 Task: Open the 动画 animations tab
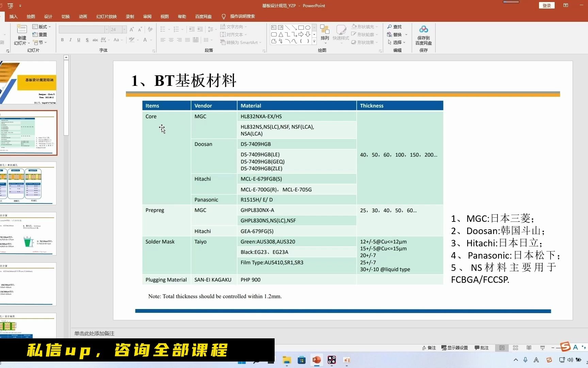click(83, 16)
